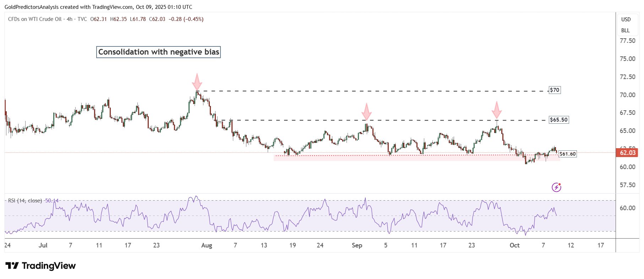644x279 pixels.
Task: Click the red 62.03 current price tag
Action: pyautogui.click(x=627, y=153)
